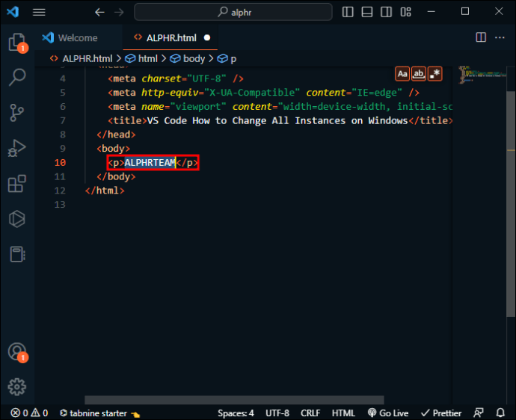Toggle Match Case in find widget
This screenshot has width=516, height=420.
[x=402, y=73]
